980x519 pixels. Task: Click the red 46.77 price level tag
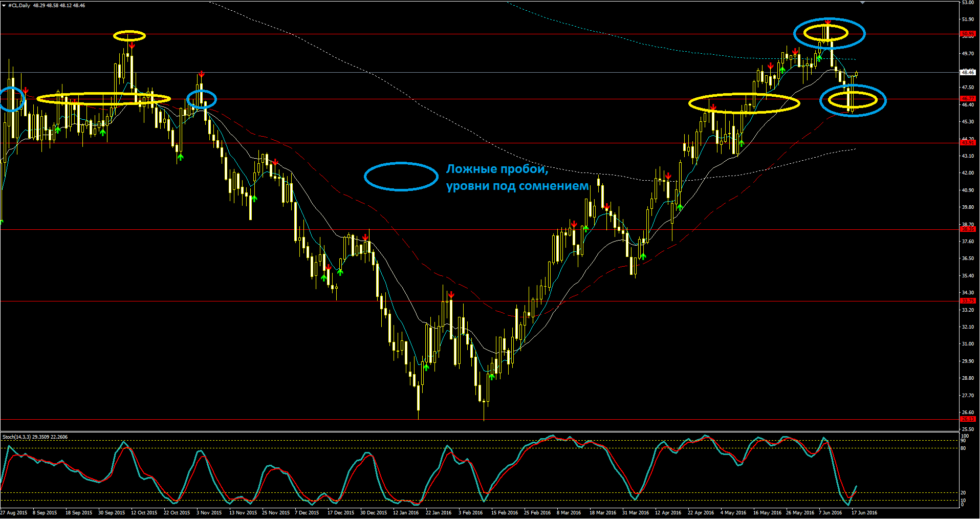coord(968,99)
